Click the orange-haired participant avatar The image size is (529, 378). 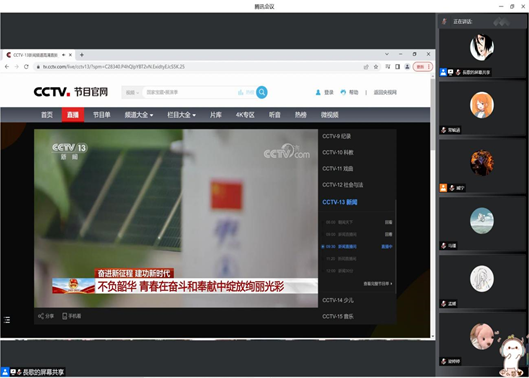click(482, 105)
